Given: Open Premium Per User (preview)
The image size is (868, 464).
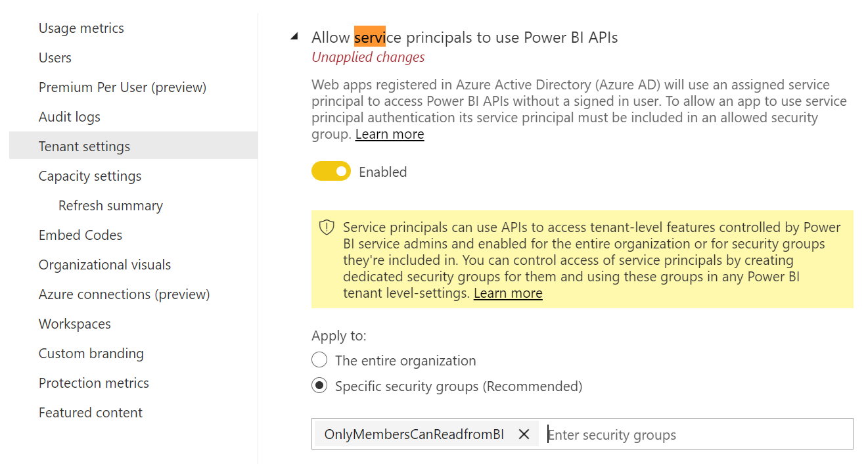Looking at the screenshot, I should coord(123,87).
